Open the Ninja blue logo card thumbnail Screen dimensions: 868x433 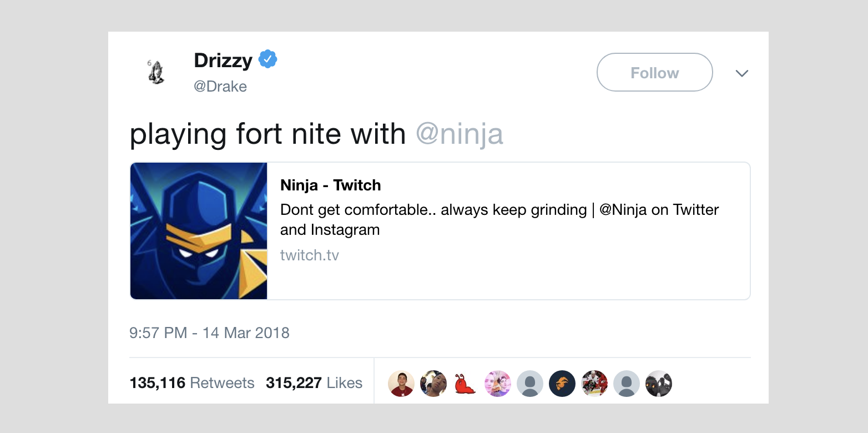[199, 231]
